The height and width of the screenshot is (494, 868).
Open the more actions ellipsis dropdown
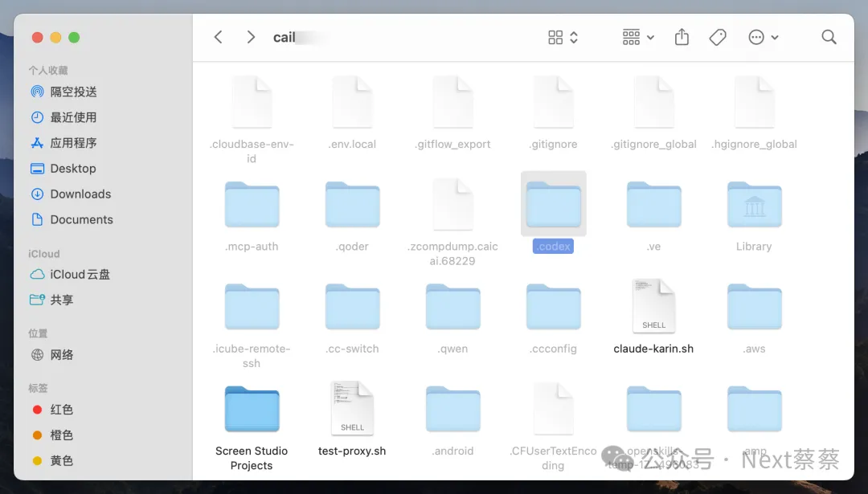[763, 37]
